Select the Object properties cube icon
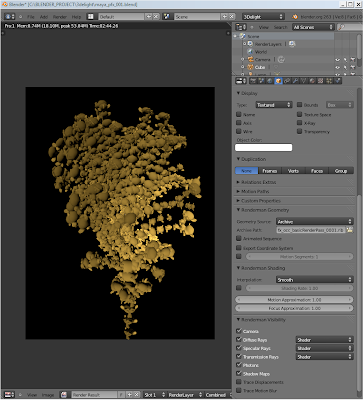 coord(278,81)
